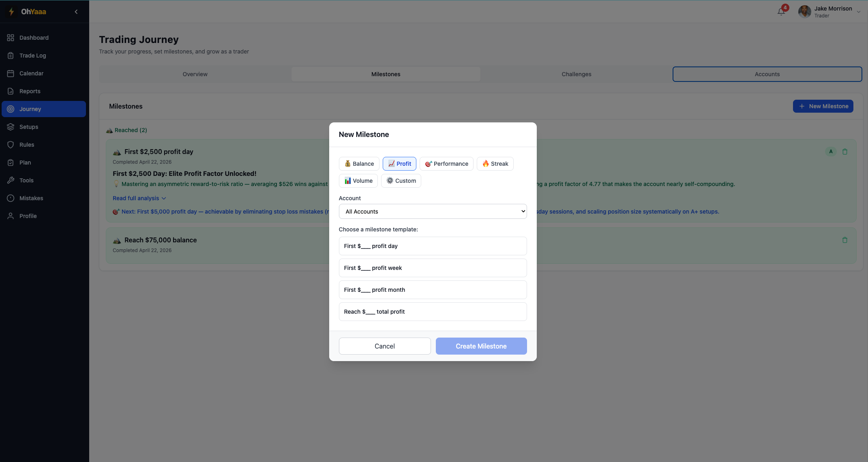This screenshot has height=462, width=868.
Task: Click the notification bell with badge
Action: [x=781, y=11]
